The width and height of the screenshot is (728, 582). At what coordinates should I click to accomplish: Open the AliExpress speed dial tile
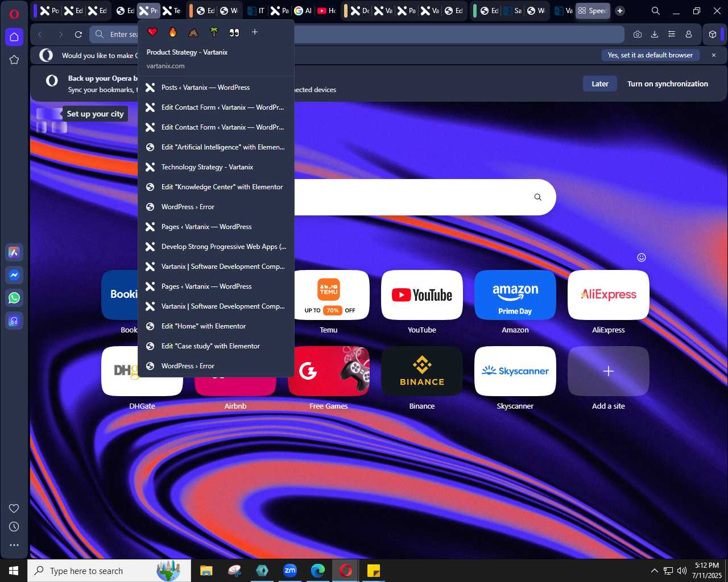click(609, 295)
